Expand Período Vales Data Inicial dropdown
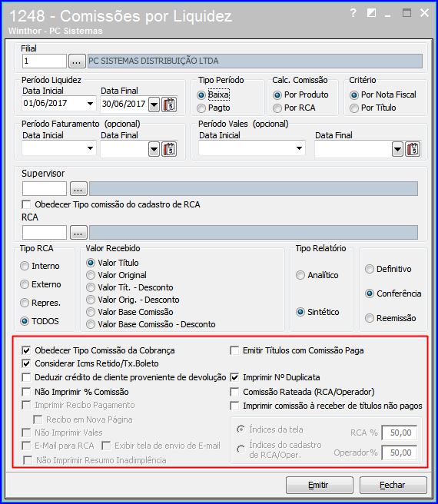The height and width of the screenshot is (504, 438). [x=299, y=148]
